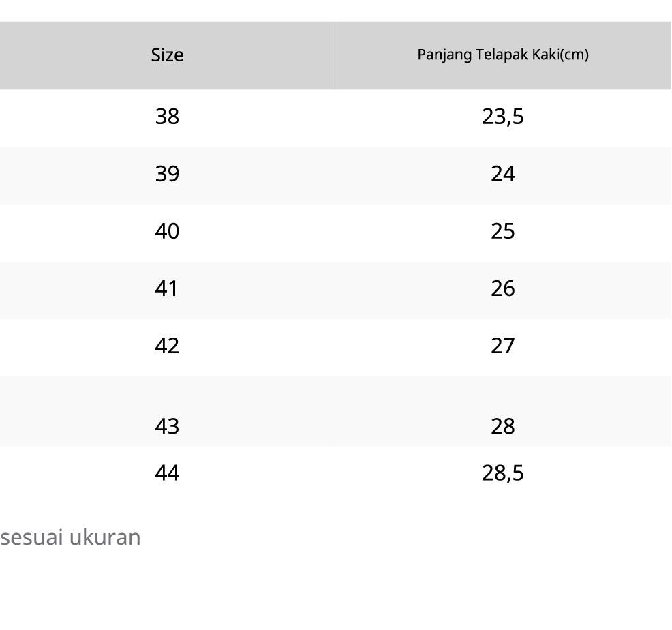Screen dimensions: 672x630
Task: Click the blank area beneath "sesuai ukuran"
Action: (x=204, y=593)
